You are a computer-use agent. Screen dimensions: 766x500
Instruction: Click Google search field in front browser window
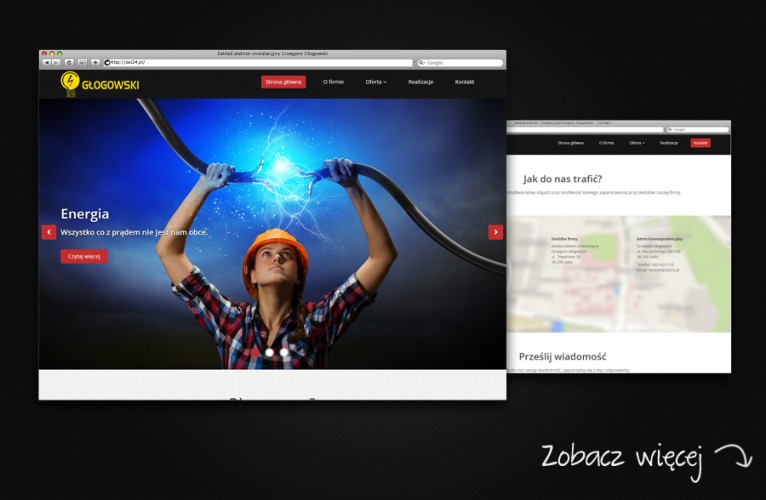click(460, 63)
